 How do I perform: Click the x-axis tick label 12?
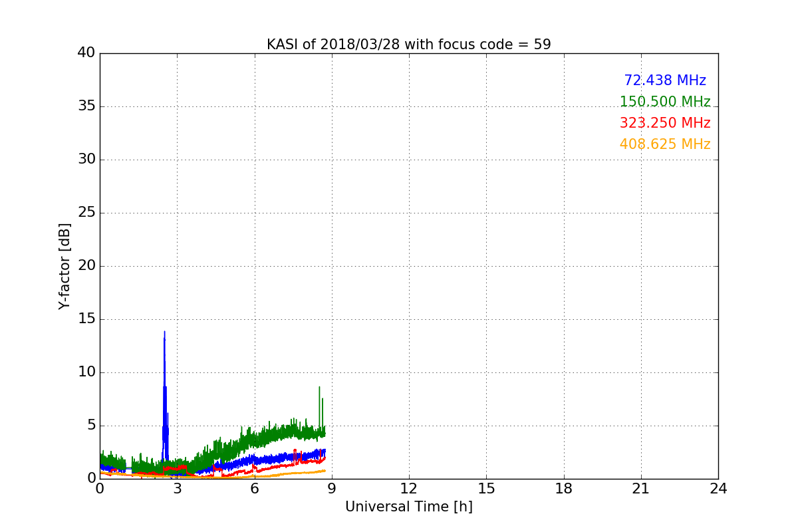click(x=409, y=489)
